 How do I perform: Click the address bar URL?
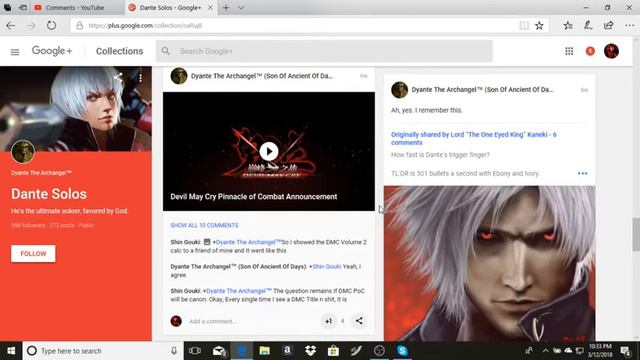pos(145,26)
